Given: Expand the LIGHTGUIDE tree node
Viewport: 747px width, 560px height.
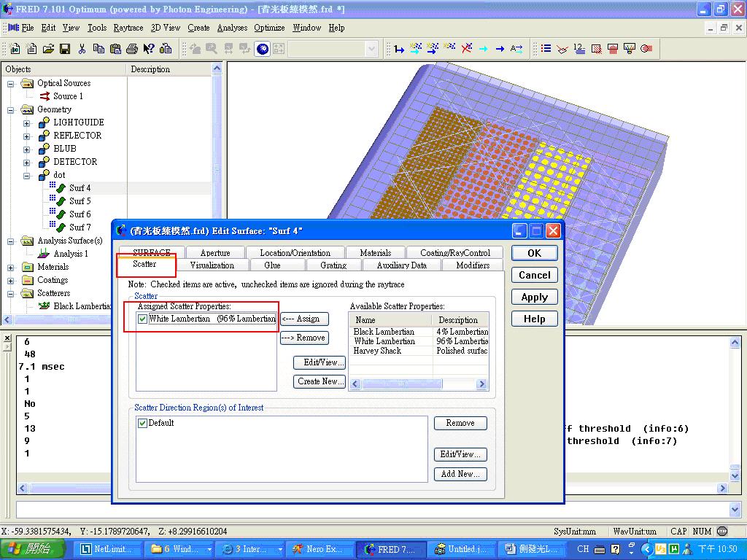Looking at the screenshot, I should pos(27,122).
